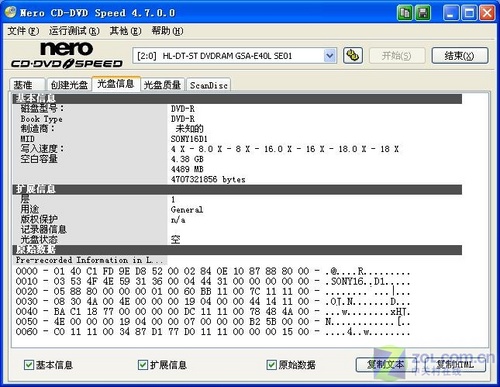Click the General usage value
Screen dimensions: 500x387
pyautogui.click(x=187, y=210)
